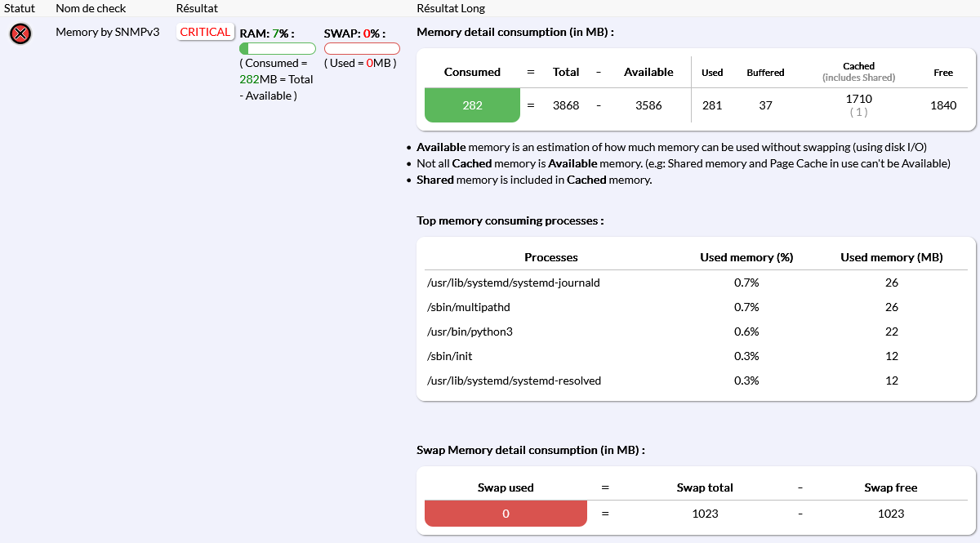The width and height of the screenshot is (980, 543).
Task: Select the /usr/bin/python3 process row
Action: tap(470, 332)
